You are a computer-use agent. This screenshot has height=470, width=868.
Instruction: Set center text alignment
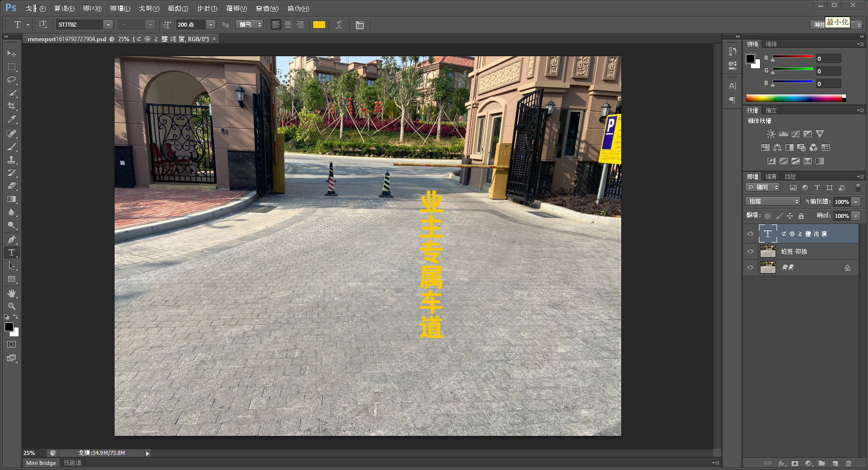click(288, 25)
